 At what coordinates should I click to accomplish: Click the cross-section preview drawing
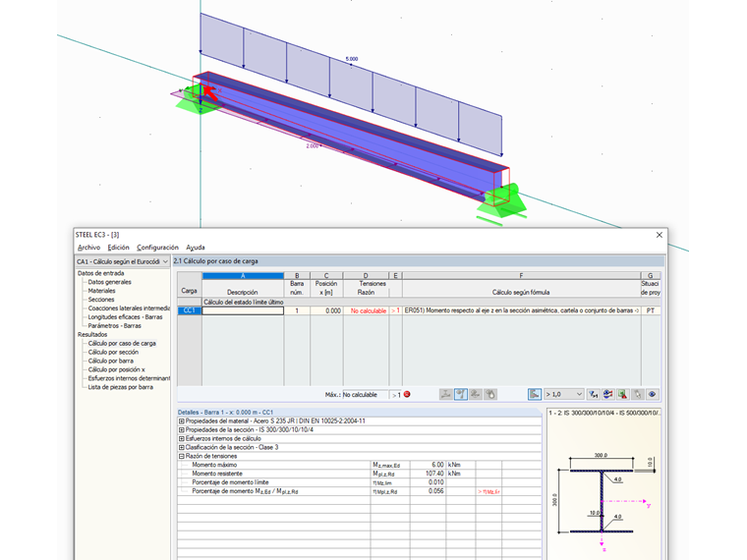(604, 502)
